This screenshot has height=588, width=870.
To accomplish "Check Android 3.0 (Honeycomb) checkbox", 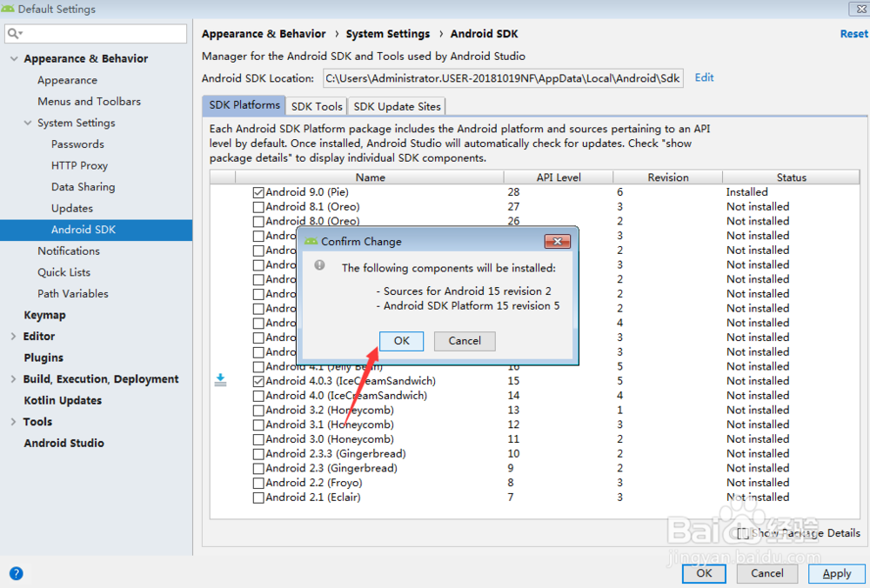I will pyautogui.click(x=258, y=439).
